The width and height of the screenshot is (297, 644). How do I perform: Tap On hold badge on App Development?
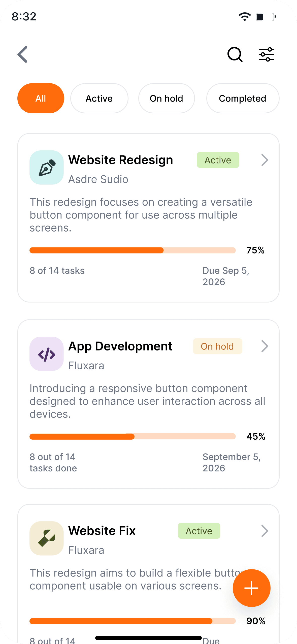[217, 346]
